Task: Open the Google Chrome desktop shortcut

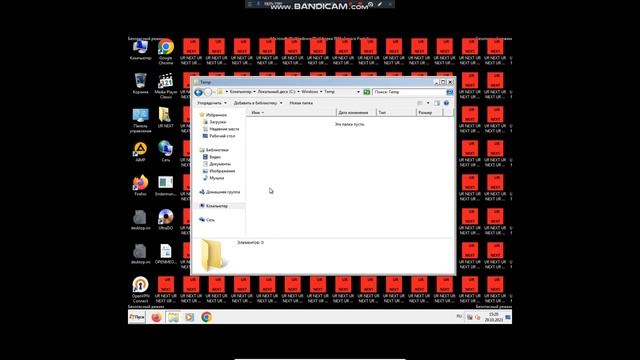Action: pos(166,51)
